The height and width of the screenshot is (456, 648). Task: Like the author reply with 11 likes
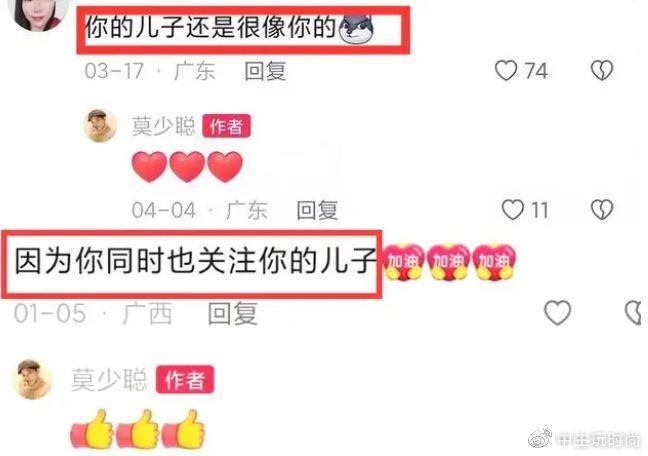pos(513,210)
